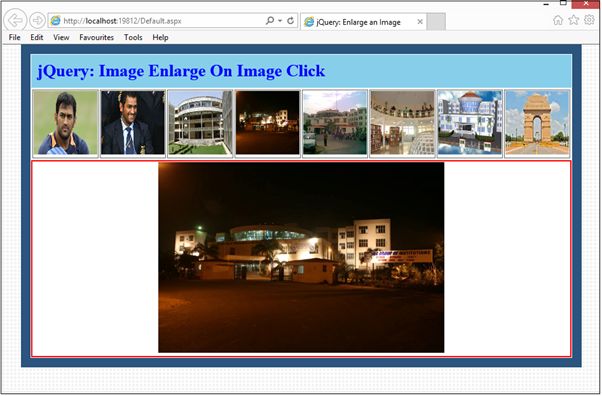Refresh the page with reload icon

[x=291, y=20]
